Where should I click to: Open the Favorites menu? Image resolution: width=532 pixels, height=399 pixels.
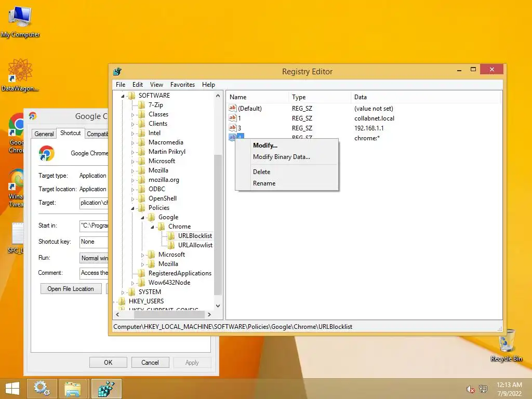(x=182, y=85)
